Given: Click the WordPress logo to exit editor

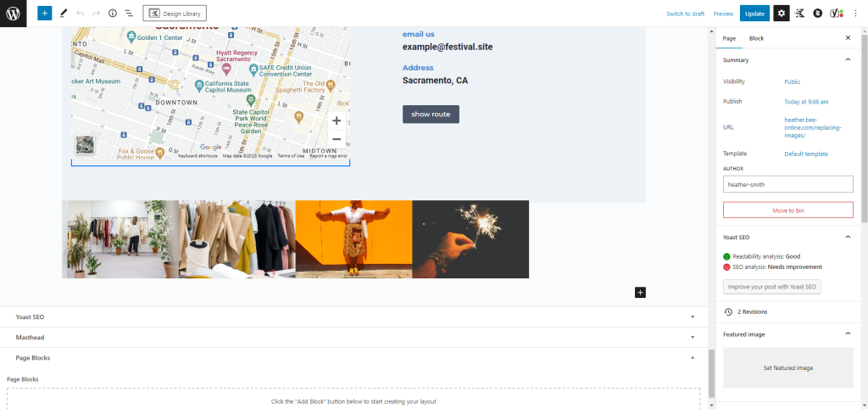Looking at the screenshot, I should pyautogui.click(x=14, y=14).
